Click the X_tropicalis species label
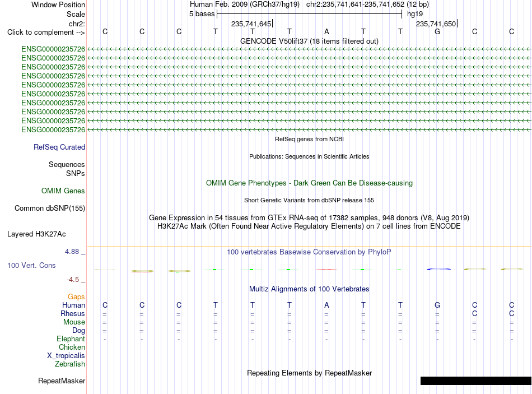This screenshot has width=532, height=394. click(x=66, y=356)
